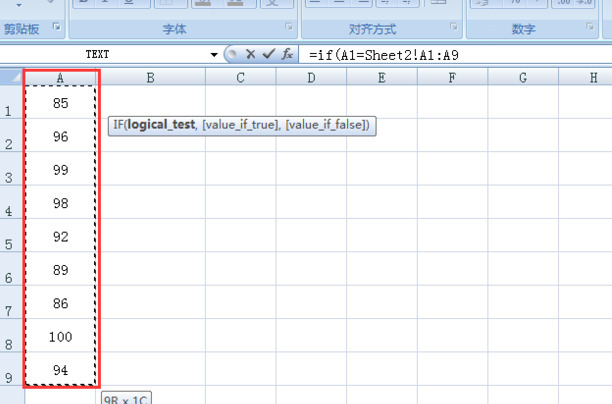Select column G header
Screen dimensions: 612x404
point(523,78)
